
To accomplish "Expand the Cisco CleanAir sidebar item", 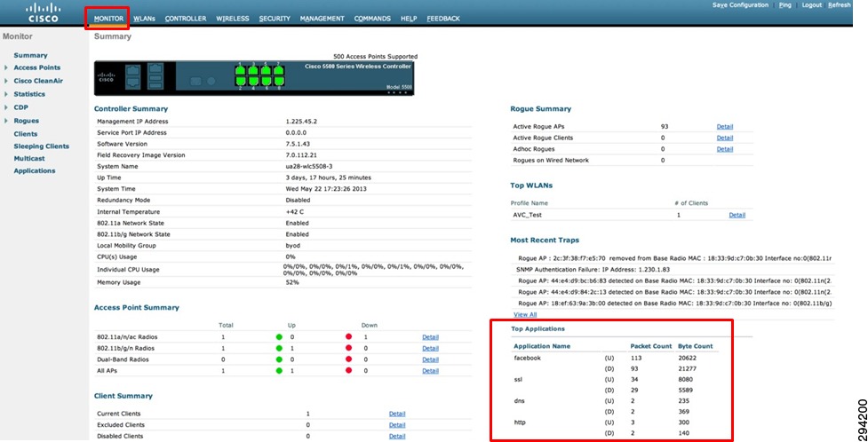I will pos(6,81).
